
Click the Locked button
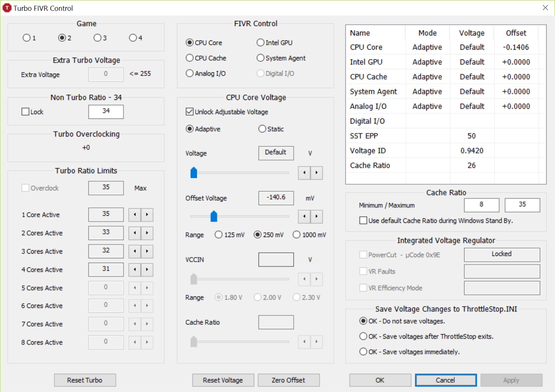(x=502, y=255)
